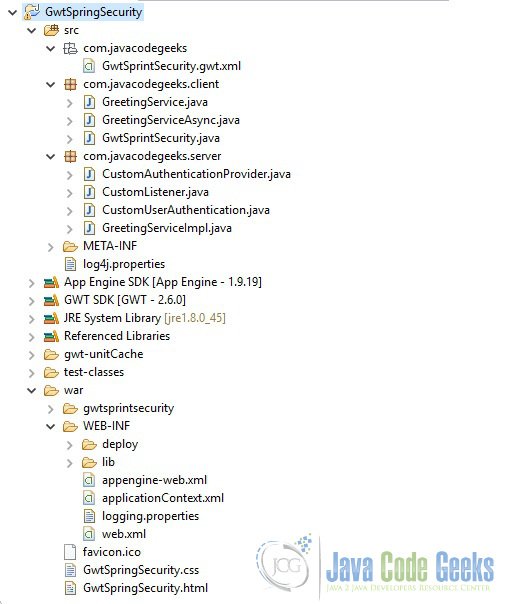Expand the gwt-unitCache folder
Viewport: 520px width, 604px height.
click(32, 355)
